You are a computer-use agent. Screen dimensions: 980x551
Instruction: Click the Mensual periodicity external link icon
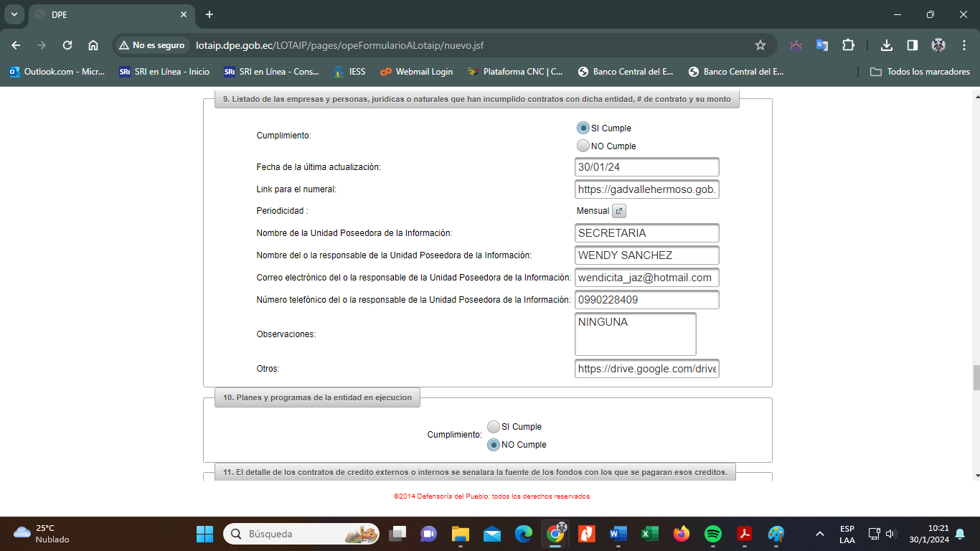(x=619, y=211)
